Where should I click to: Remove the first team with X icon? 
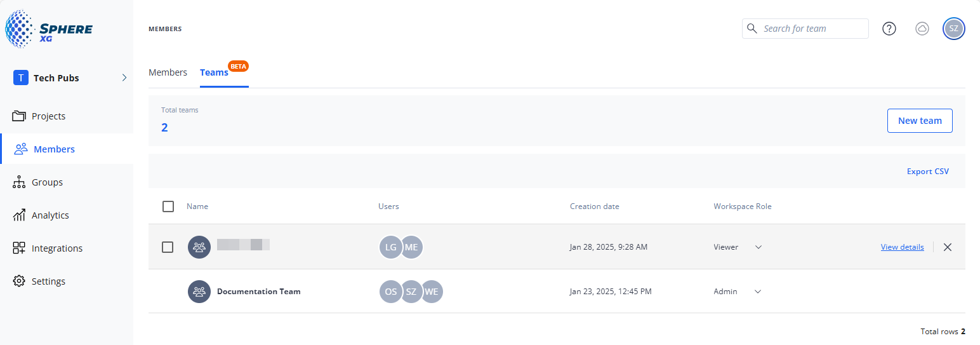click(948, 247)
